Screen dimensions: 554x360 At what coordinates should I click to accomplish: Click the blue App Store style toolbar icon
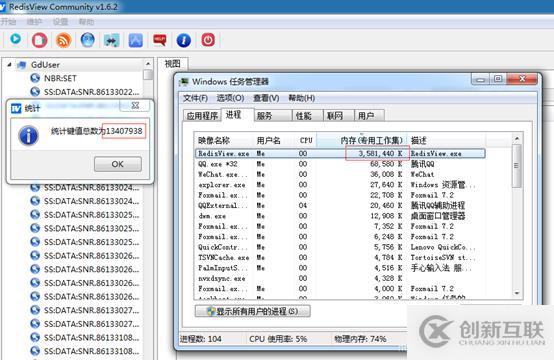pyautogui.click(x=136, y=41)
